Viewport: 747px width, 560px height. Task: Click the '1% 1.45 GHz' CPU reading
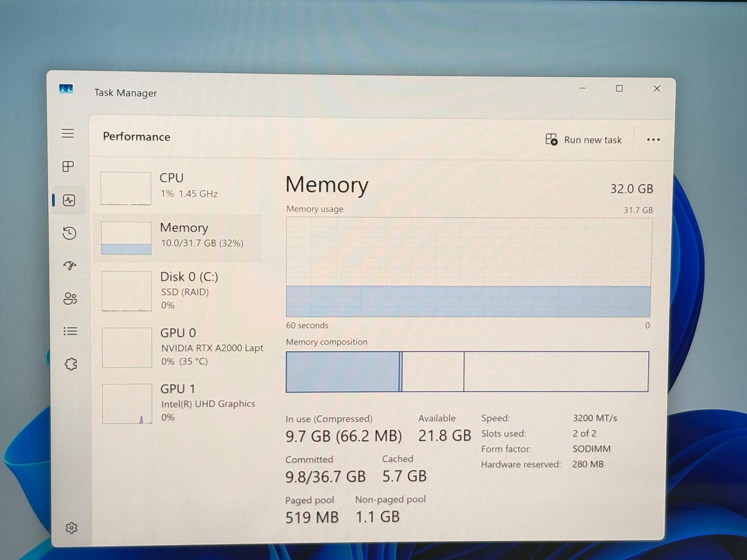click(x=189, y=194)
